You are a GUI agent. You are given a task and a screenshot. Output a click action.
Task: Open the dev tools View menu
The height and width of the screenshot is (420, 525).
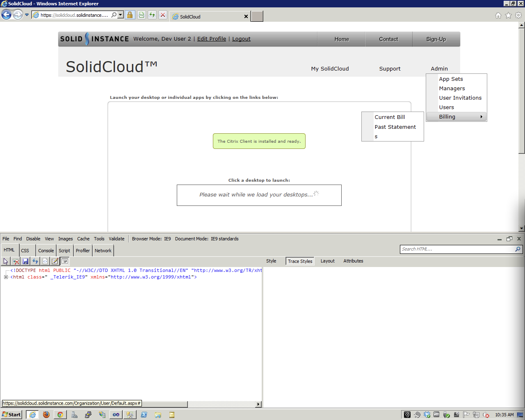point(49,239)
